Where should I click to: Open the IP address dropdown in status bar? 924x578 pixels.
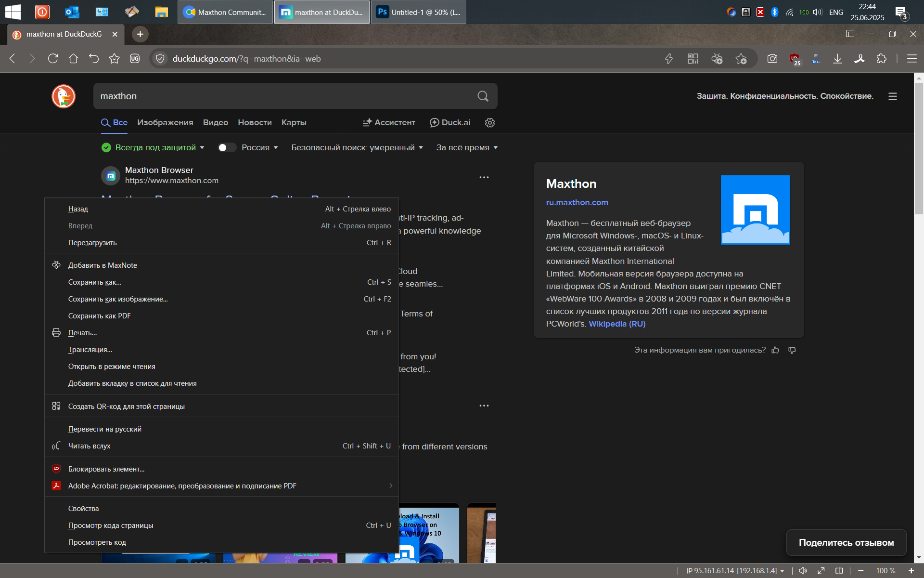pos(735,571)
